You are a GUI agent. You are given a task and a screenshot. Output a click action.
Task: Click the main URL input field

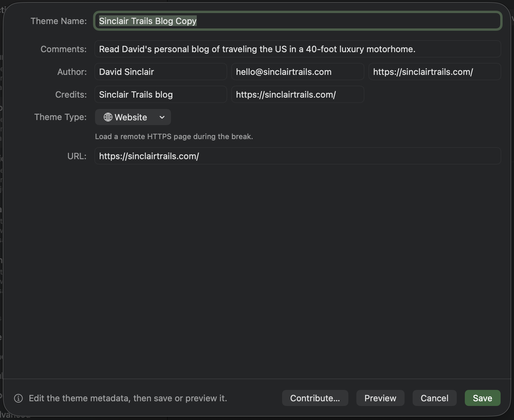[x=297, y=156]
